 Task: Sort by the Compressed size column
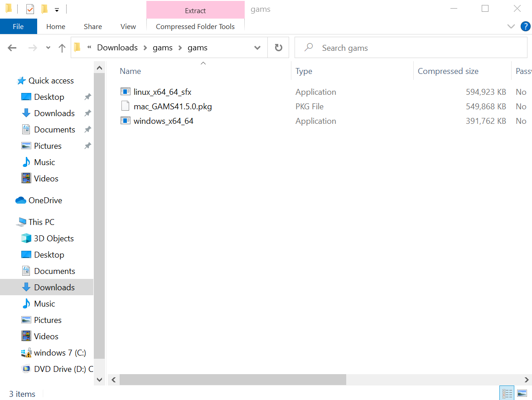[448, 71]
